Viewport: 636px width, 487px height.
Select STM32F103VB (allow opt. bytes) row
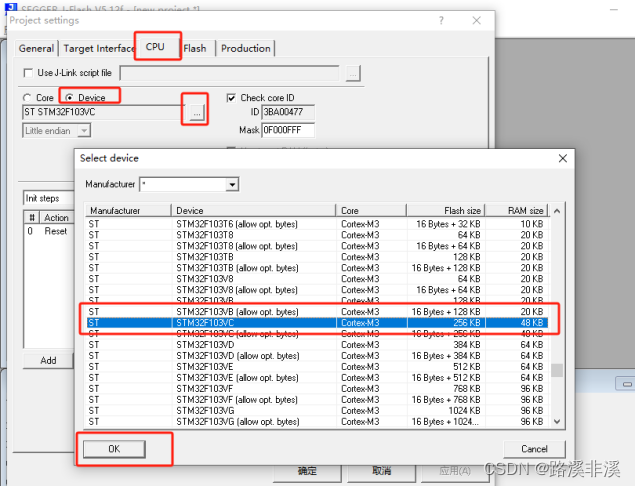317,311
